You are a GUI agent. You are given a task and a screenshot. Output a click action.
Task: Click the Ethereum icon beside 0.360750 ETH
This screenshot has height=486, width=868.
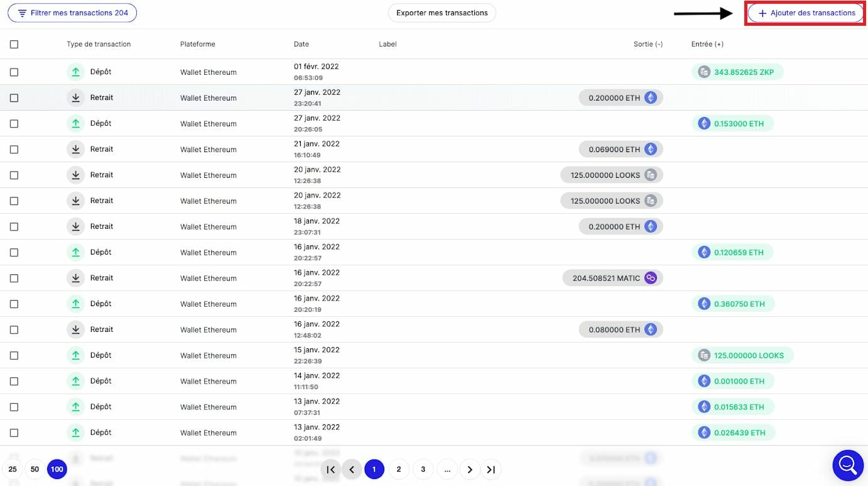[704, 304]
